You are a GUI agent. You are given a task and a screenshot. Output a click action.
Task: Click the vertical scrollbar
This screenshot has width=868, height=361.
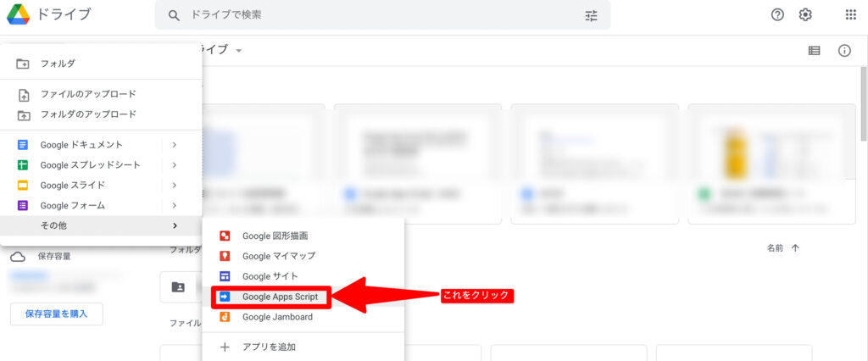pyautogui.click(x=864, y=105)
